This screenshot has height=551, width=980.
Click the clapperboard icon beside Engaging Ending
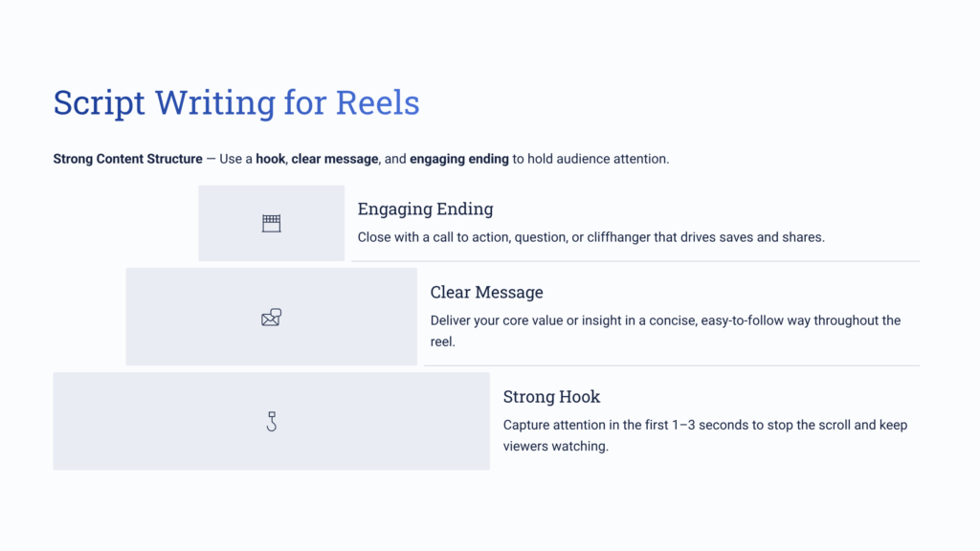tap(272, 223)
